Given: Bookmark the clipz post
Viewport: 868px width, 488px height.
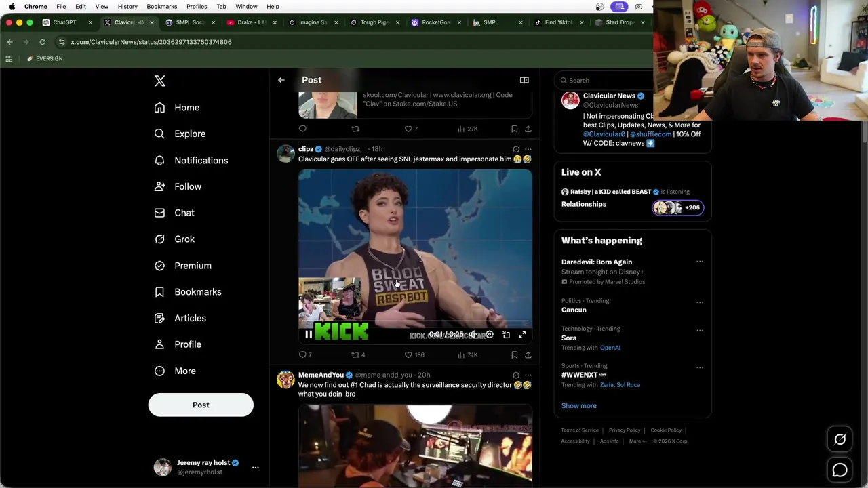Looking at the screenshot, I should [515, 354].
